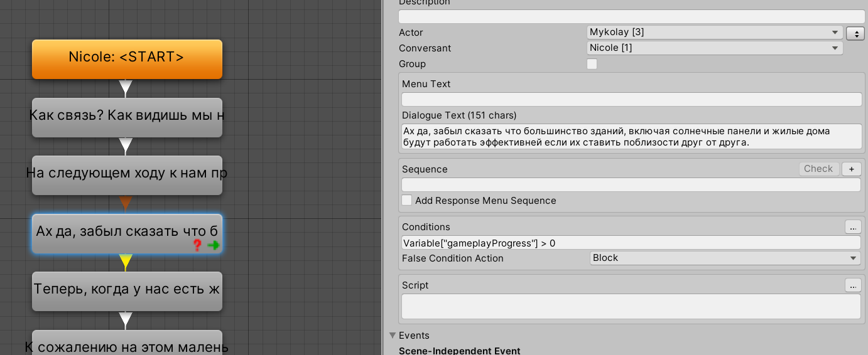Click the Dialogue Text field
The height and width of the screenshot is (355, 868).
point(631,137)
